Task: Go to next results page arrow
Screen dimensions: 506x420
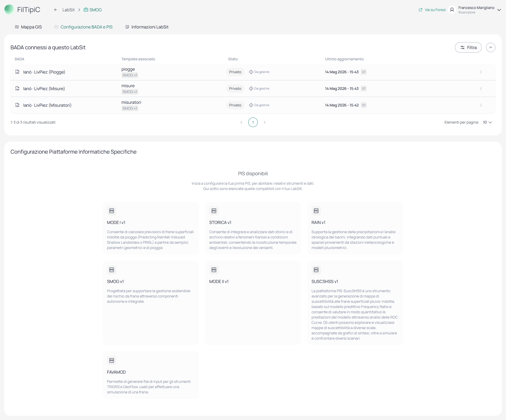Action: click(x=265, y=122)
